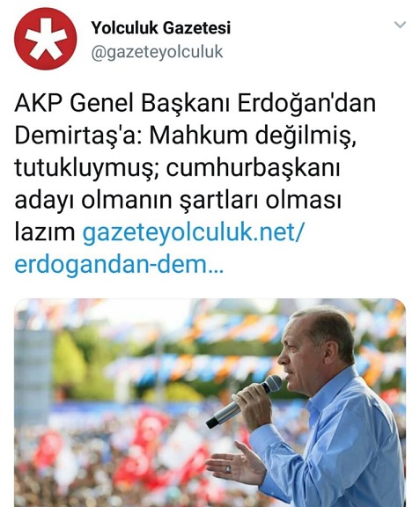Click the @gazeteyolculuk handle
This screenshot has width=420, height=507.
coord(157,53)
